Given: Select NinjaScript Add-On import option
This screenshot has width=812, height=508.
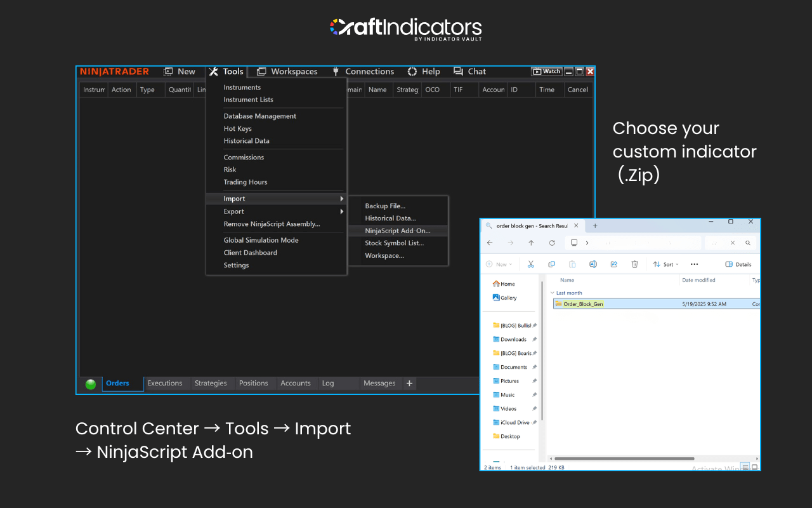Looking at the screenshot, I should (398, 231).
